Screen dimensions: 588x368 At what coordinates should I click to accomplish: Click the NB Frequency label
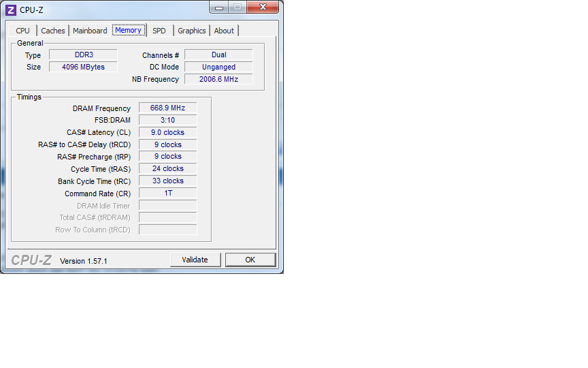point(155,79)
